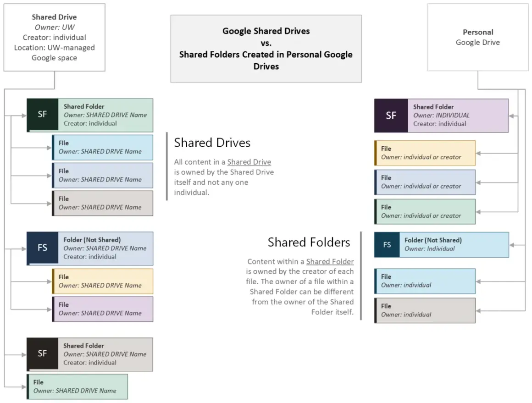Select the gray File owned by SHARED DRIVE Name
Viewport: 532px width, 403px height.
tap(102, 203)
